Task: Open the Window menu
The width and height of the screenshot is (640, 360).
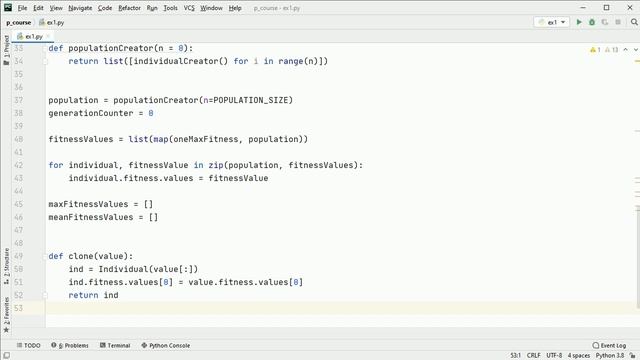Action: coord(211,8)
